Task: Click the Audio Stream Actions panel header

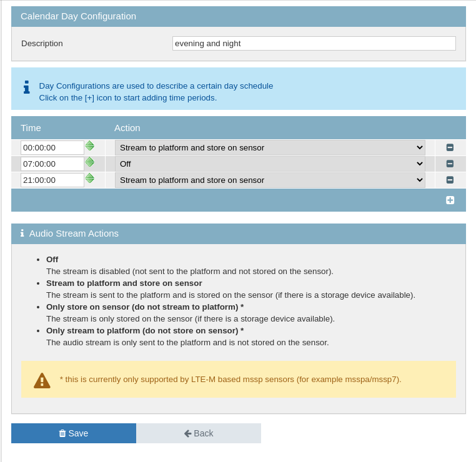Action: [x=239, y=233]
